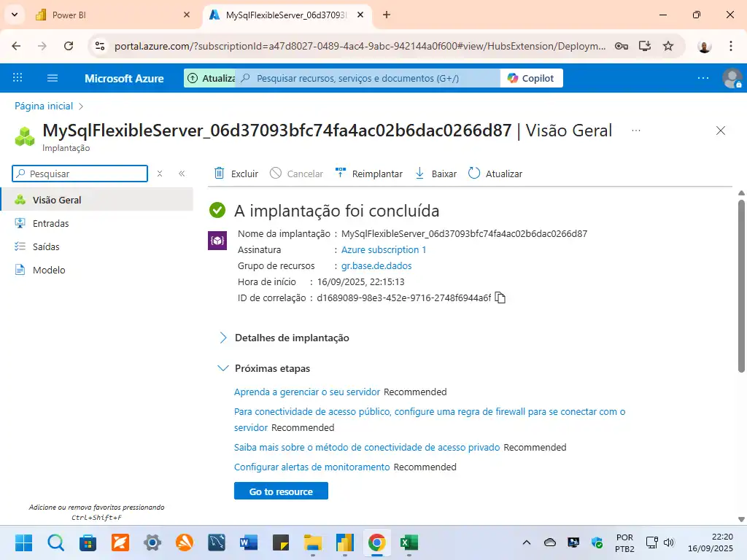Open Microsoft Store from taskbar
Screen dimensions: 747x560
[x=88, y=542]
